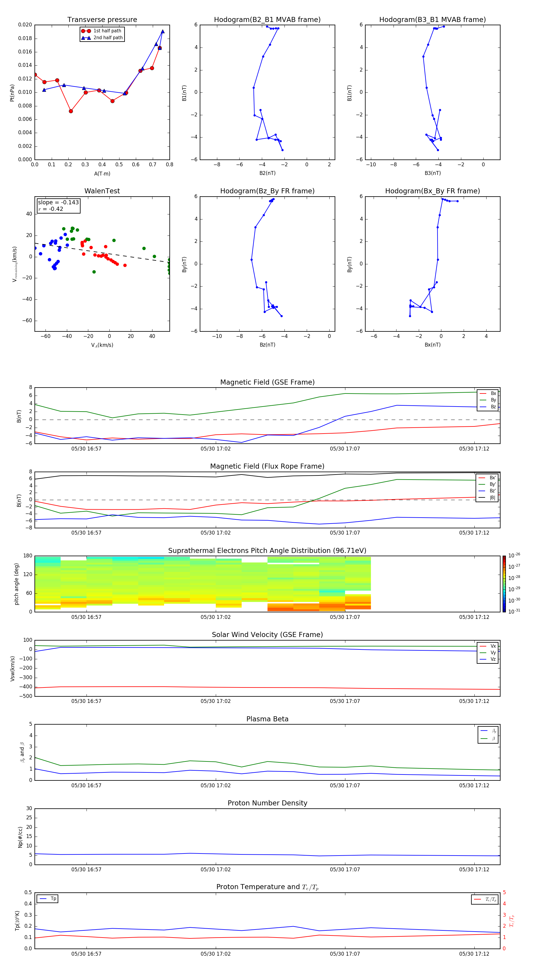Click the Suprathermal Electrons Pitch Angle Distribution title
This screenshot has height=980, width=535.
pyautogui.click(x=267, y=551)
